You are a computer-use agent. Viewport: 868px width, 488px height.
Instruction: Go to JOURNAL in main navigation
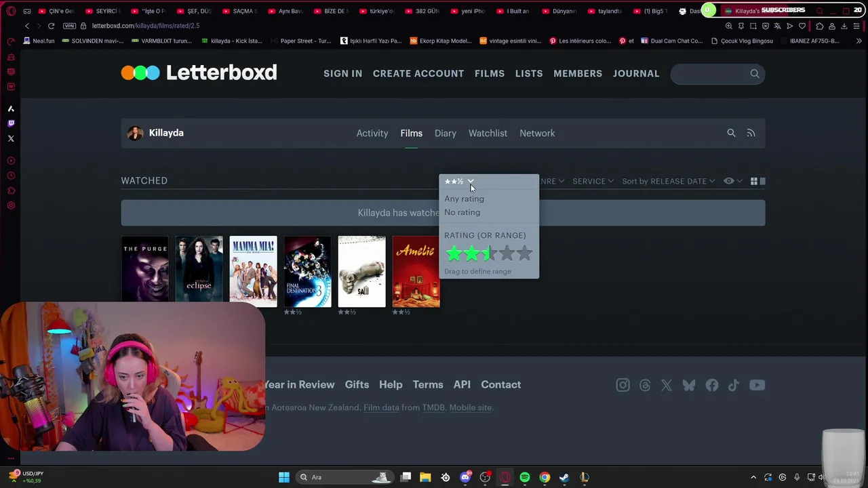click(636, 73)
